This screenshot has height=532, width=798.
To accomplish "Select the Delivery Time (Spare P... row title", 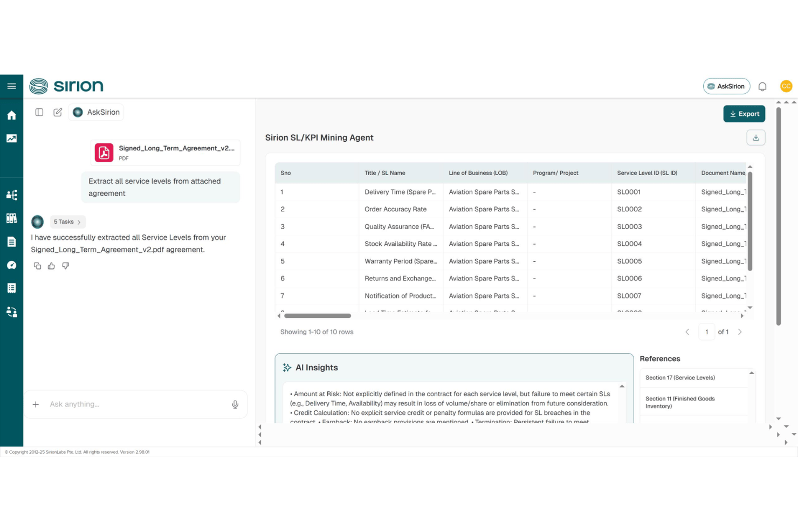I will (400, 192).
